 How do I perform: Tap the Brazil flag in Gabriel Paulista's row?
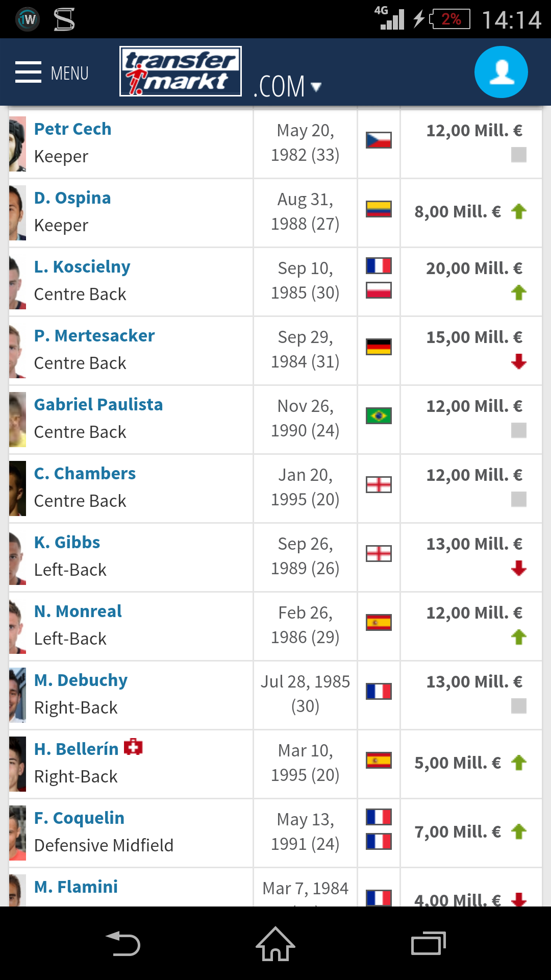click(379, 415)
